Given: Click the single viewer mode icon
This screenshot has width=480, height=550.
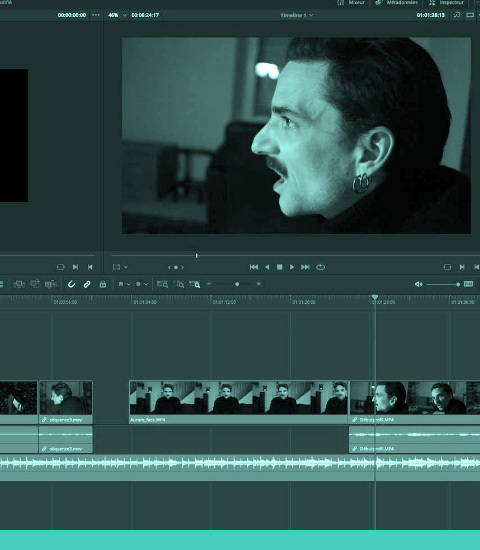Looking at the screenshot, I should coord(470,15).
